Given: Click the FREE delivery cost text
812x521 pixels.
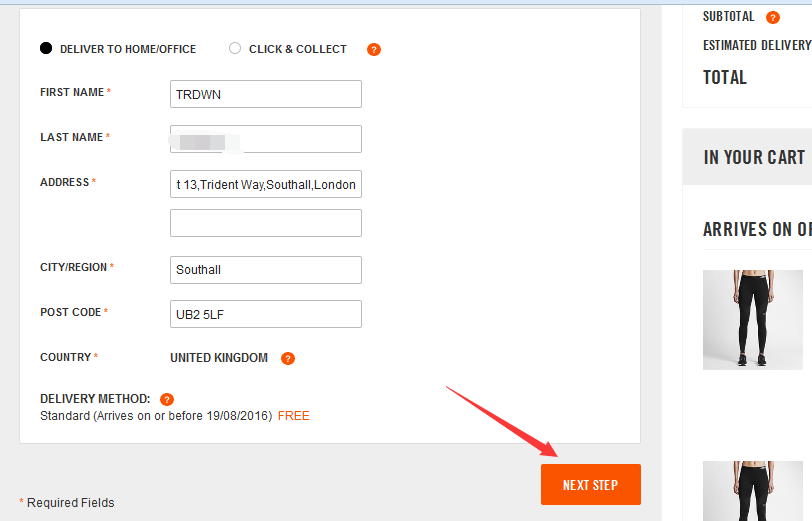Looking at the screenshot, I should 294,416.
